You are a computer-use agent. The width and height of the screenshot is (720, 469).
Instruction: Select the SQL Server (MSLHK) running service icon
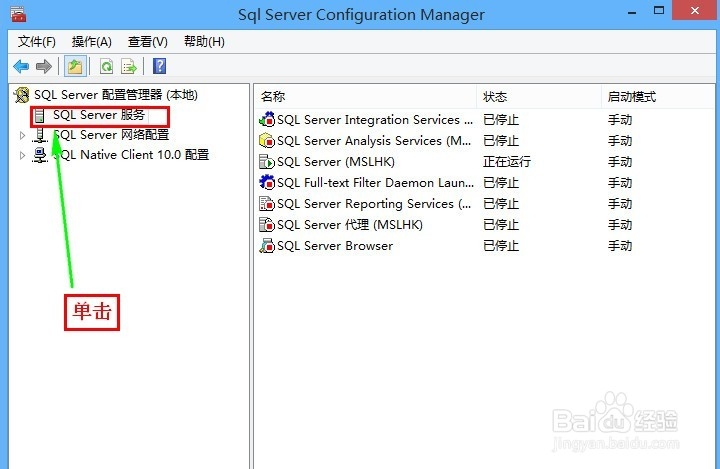coord(267,162)
